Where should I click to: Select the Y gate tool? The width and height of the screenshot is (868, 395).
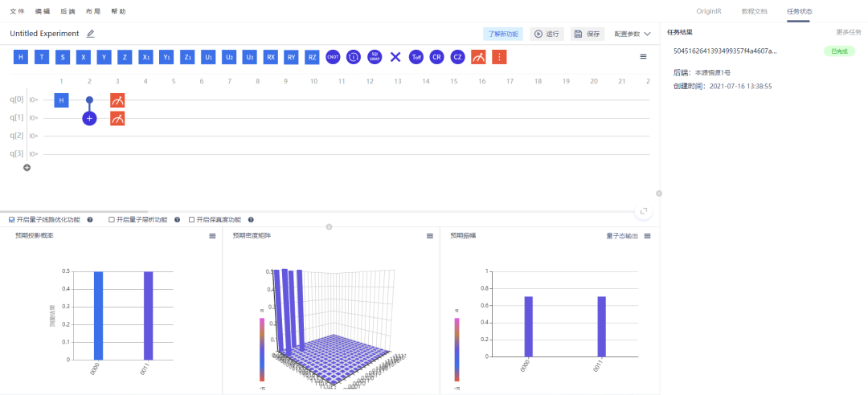click(x=104, y=57)
